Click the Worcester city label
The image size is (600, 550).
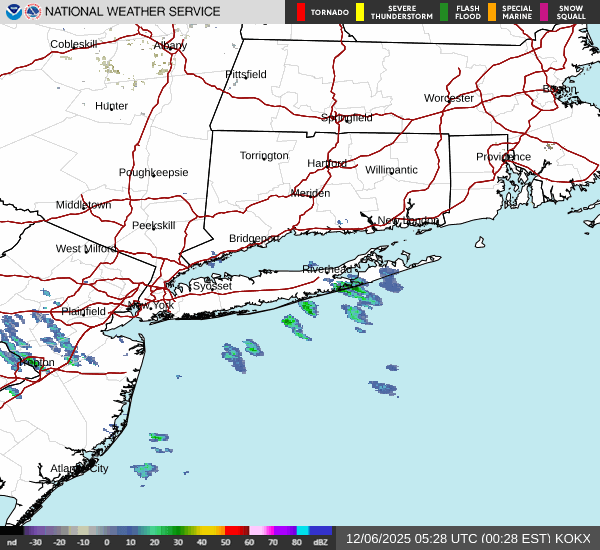click(448, 98)
